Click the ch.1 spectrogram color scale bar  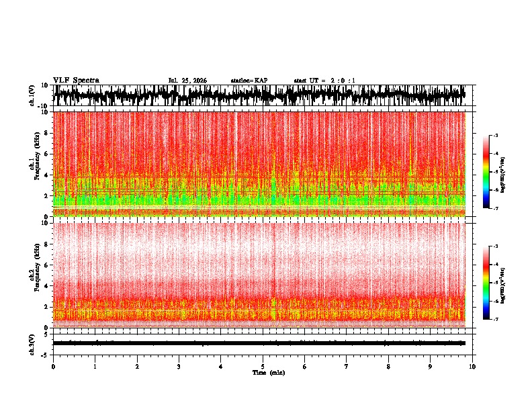(486, 172)
